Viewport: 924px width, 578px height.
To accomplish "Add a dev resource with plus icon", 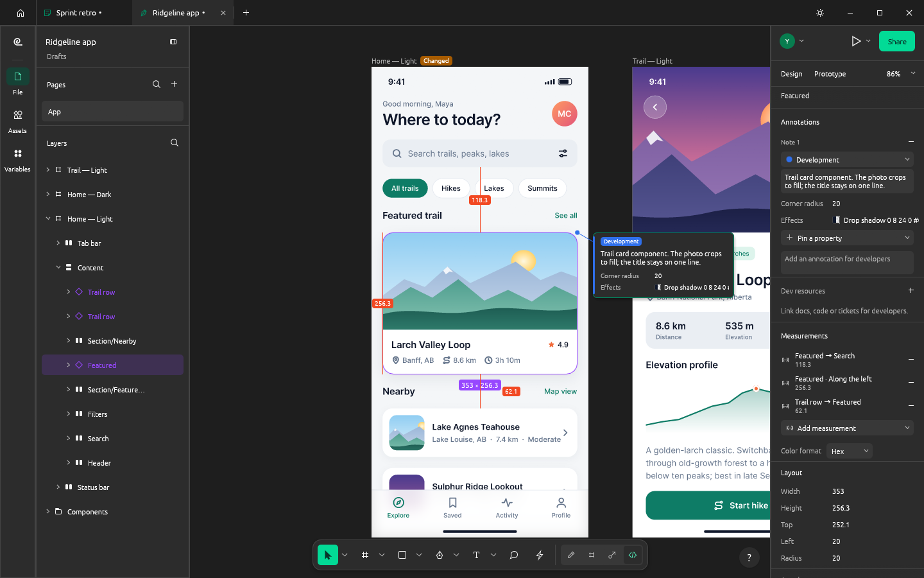I will 911,290.
